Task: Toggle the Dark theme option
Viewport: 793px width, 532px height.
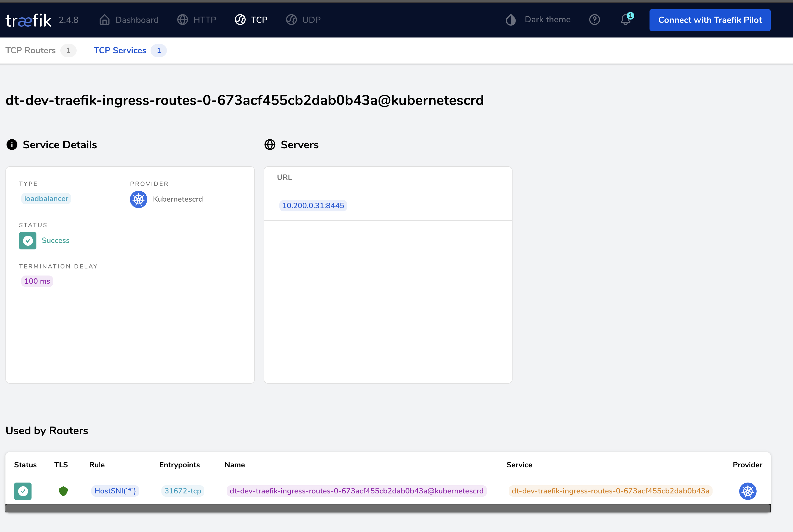Action: [x=538, y=20]
